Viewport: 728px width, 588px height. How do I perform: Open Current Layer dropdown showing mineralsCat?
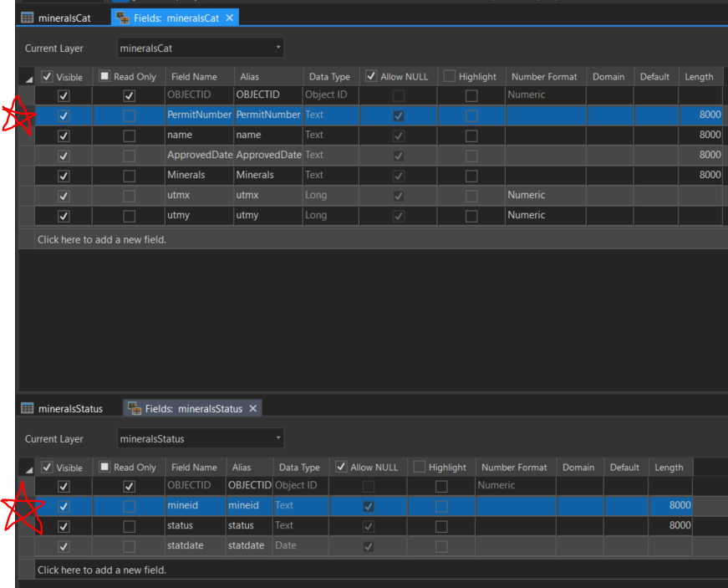[x=201, y=49]
